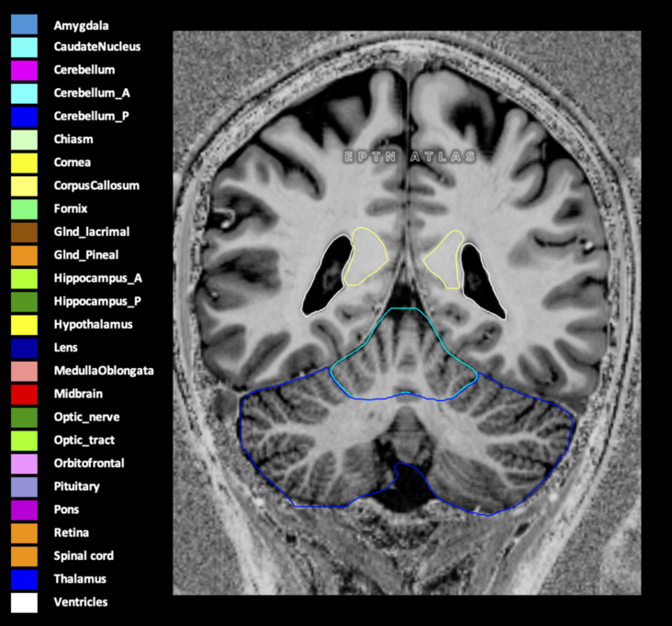Click the Hippocampus_A swatch
This screenshot has height=626, width=672.
pos(24,278)
